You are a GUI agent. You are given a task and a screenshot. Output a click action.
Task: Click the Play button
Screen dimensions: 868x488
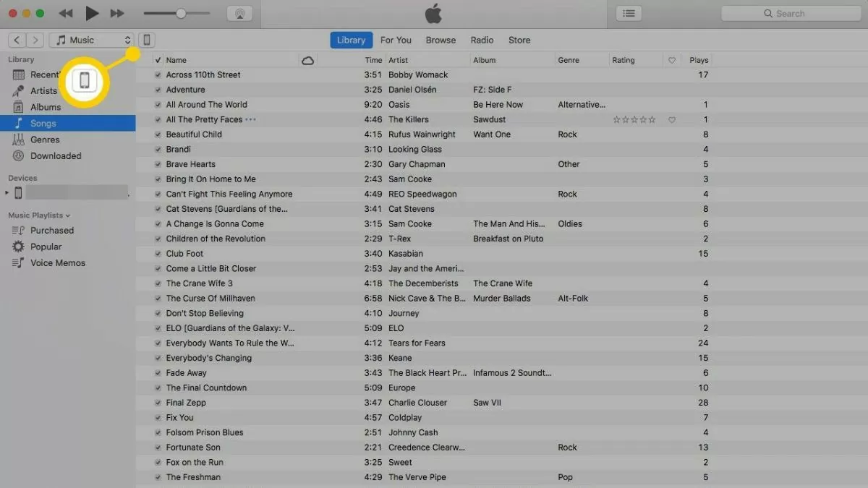coord(91,13)
